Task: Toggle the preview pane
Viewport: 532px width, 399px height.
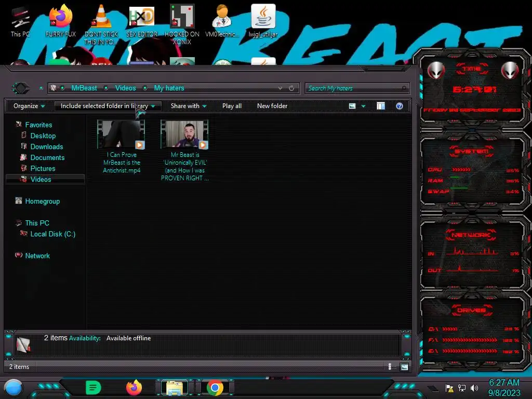Action: (381, 106)
